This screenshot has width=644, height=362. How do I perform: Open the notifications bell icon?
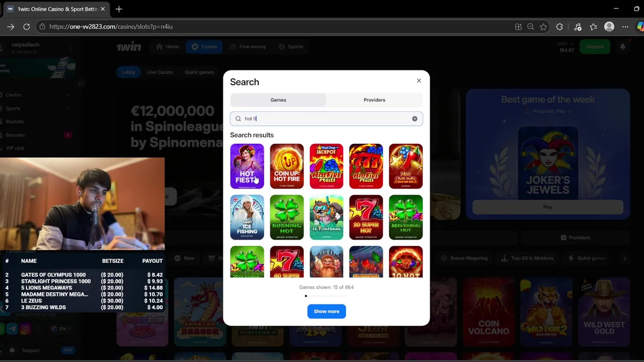pyautogui.click(x=622, y=47)
